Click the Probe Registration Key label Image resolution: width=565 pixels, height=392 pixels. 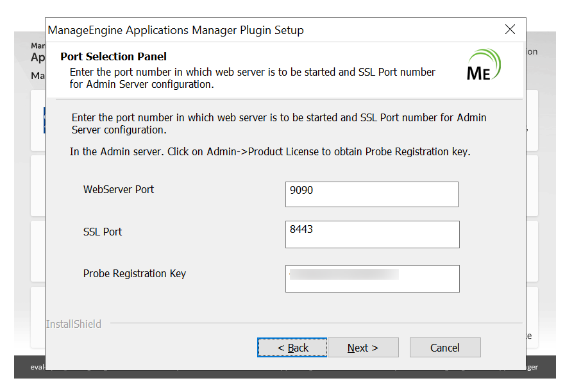pyautogui.click(x=135, y=273)
